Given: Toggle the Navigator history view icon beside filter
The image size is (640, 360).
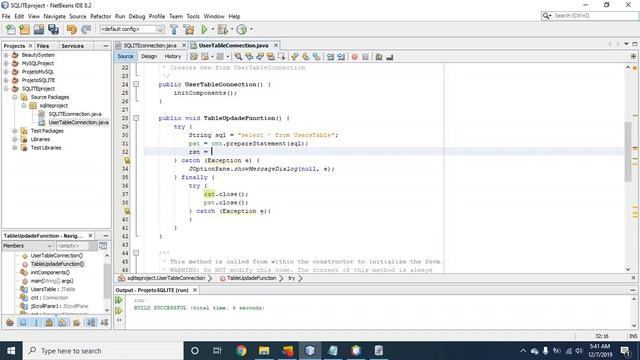Looking at the screenshot, I should [103, 246].
